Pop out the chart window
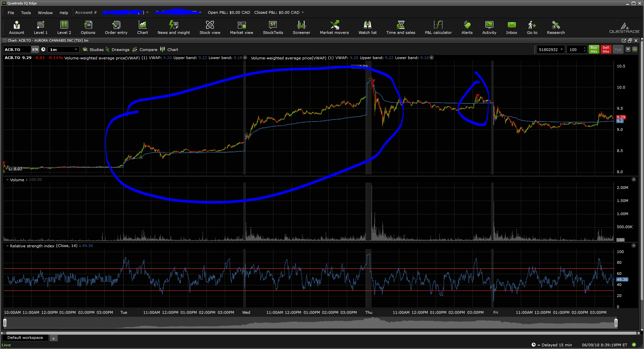This screenshot has width=644, height=349. tap(624, 41)
